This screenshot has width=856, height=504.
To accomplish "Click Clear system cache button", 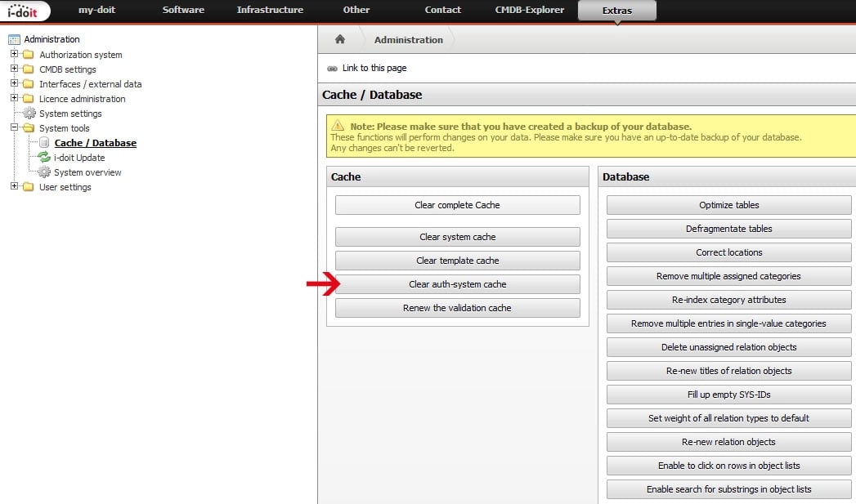I will 458,237.
